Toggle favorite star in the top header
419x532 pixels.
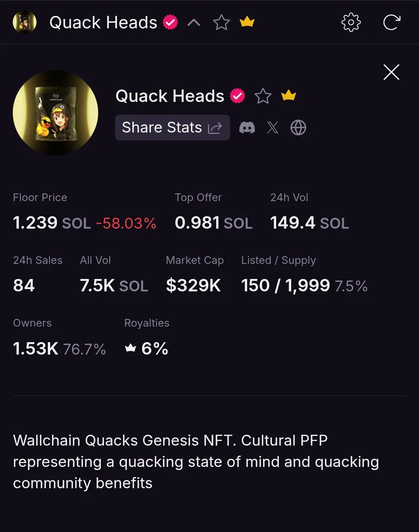pos(221,22)
